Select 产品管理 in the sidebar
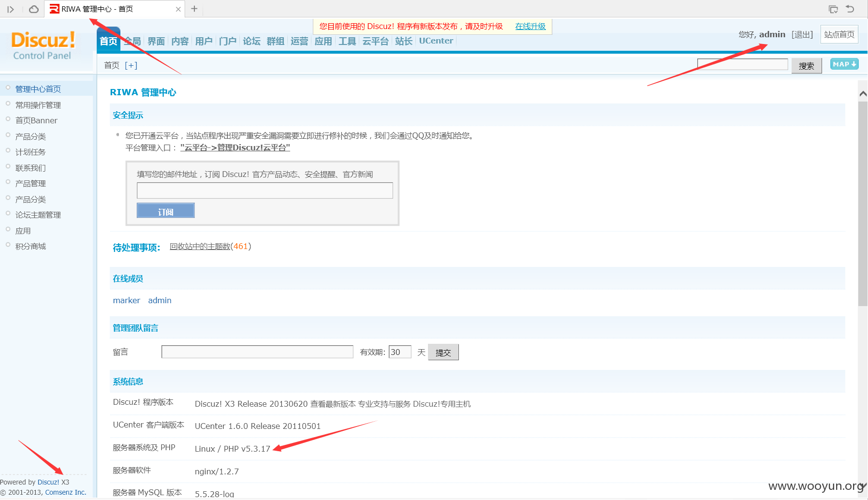The height and width of the screenshot is (500, 868). pyautogui.click(x=30, y=183)
